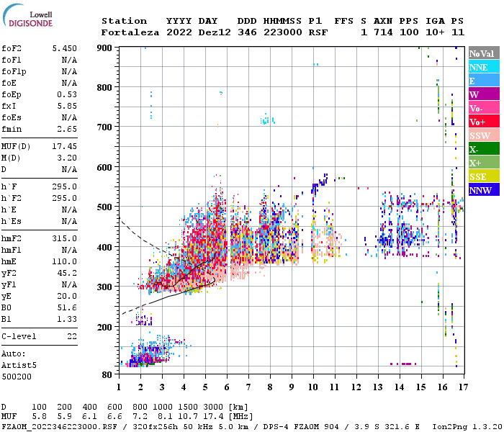
Task: Click the MUF 5.8 table value
Action: (x=39, y=417)
